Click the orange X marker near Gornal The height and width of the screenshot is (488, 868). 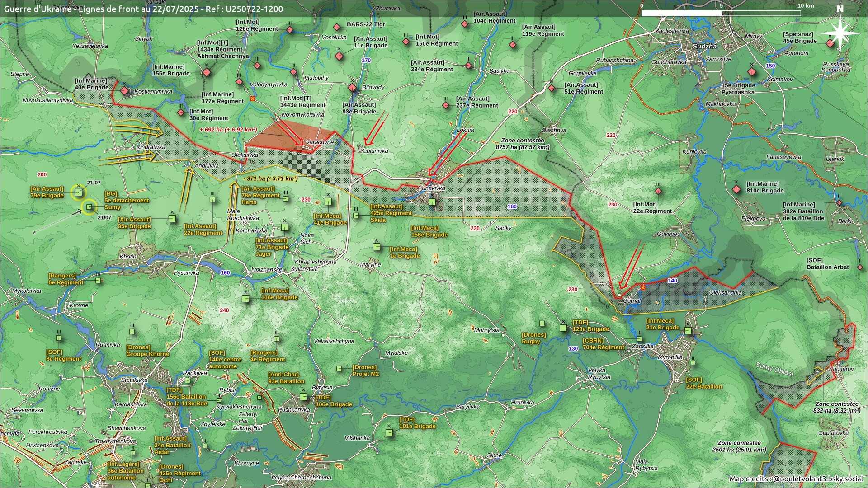point(643,287)
